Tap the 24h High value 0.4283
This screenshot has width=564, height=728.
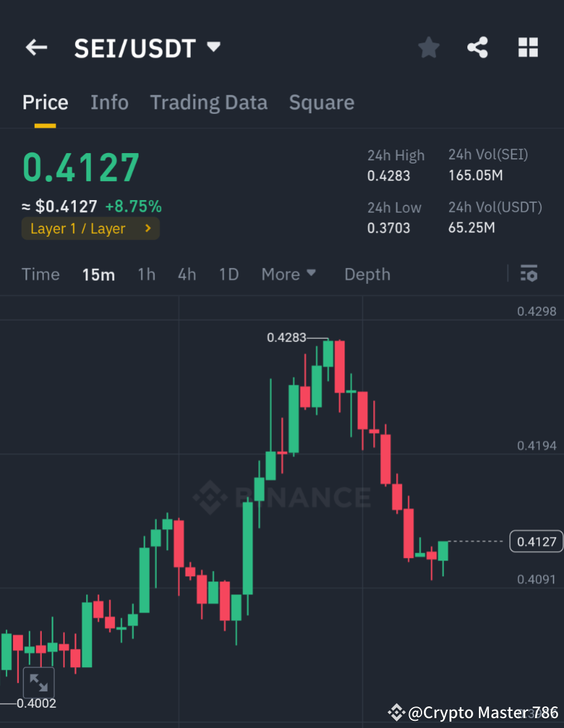(390, 175)
